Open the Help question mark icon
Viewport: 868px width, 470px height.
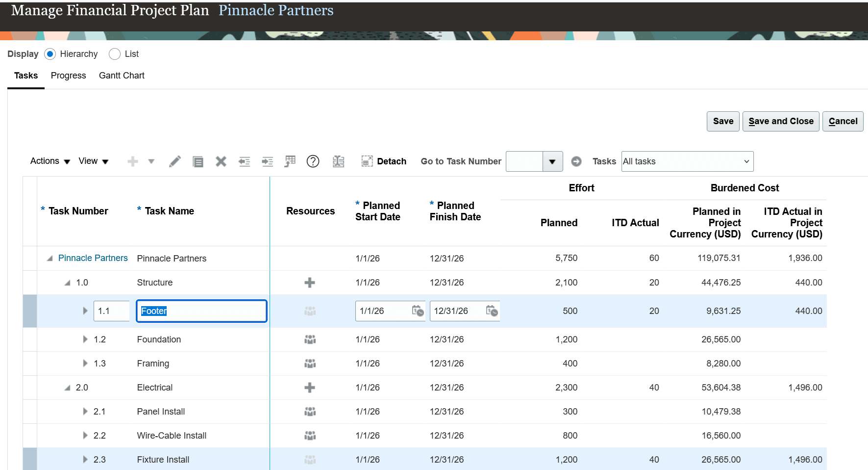click(313, 161)
